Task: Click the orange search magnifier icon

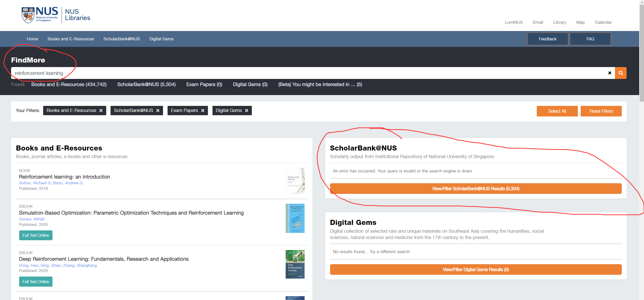Action: (x=621, y=73)
